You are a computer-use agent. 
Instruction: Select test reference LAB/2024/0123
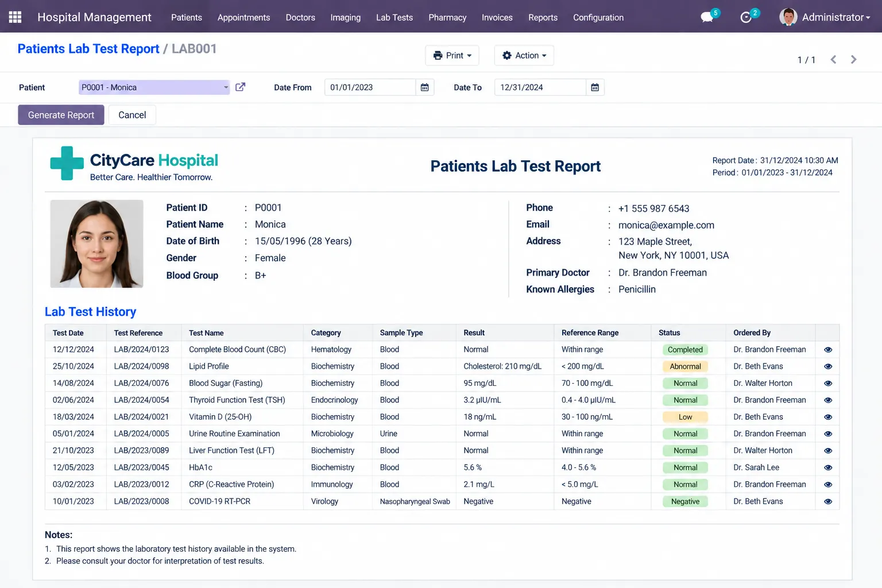click(x=141, y=350)
